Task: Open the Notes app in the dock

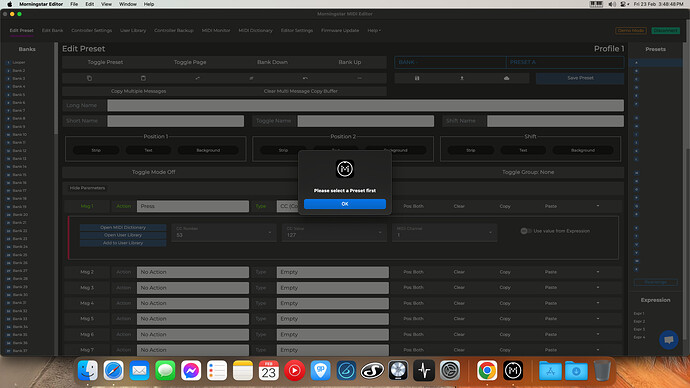Action: tap(242, 370)
